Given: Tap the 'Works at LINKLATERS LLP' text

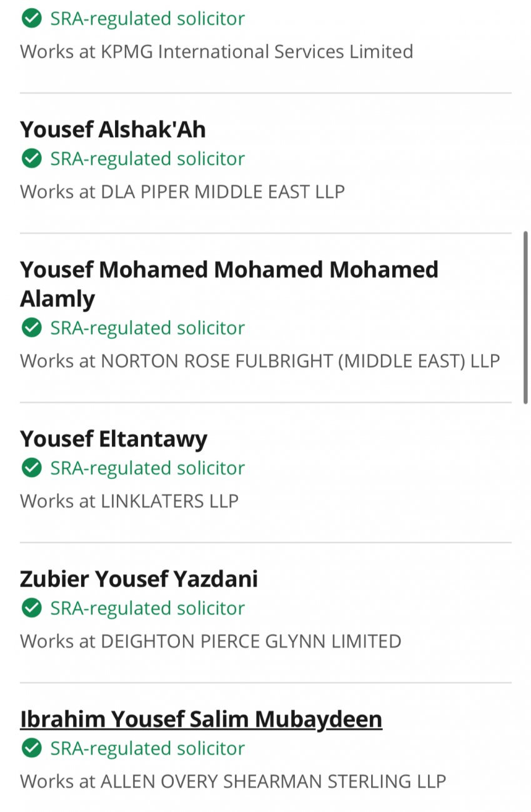Looking at the screenshot, I should click(129, 501).
